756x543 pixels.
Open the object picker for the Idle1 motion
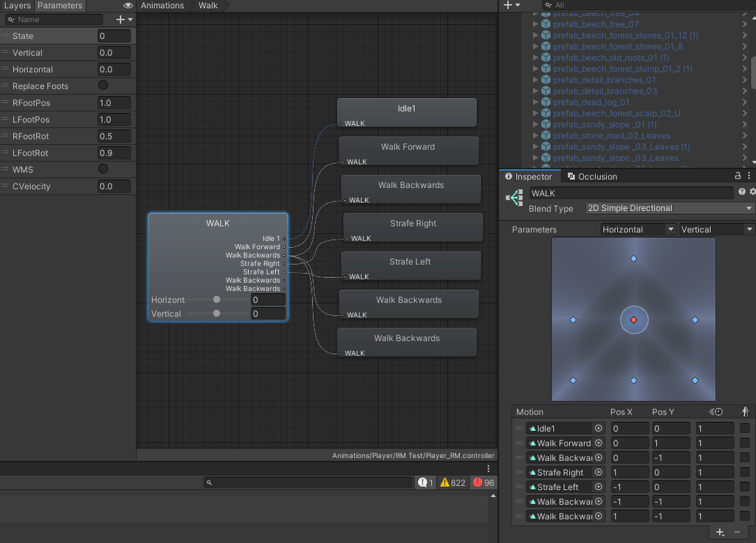click(598, 428)
